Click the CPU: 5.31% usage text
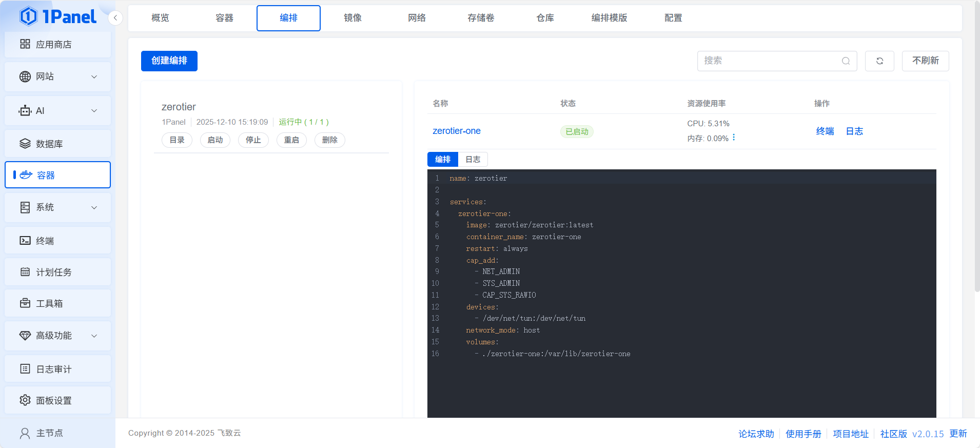Viewport: 980px width, 448px height. 708,124
